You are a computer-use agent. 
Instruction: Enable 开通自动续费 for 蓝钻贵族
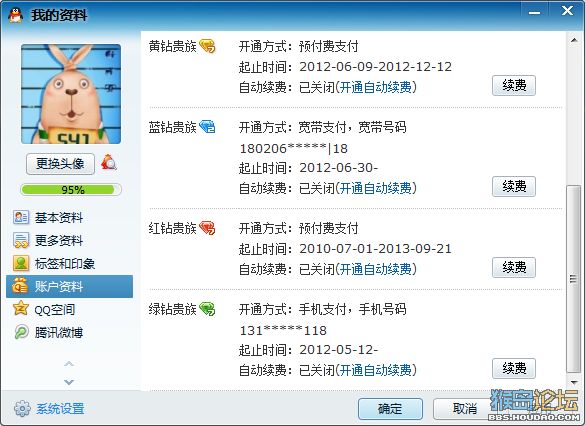coord(376,188)
